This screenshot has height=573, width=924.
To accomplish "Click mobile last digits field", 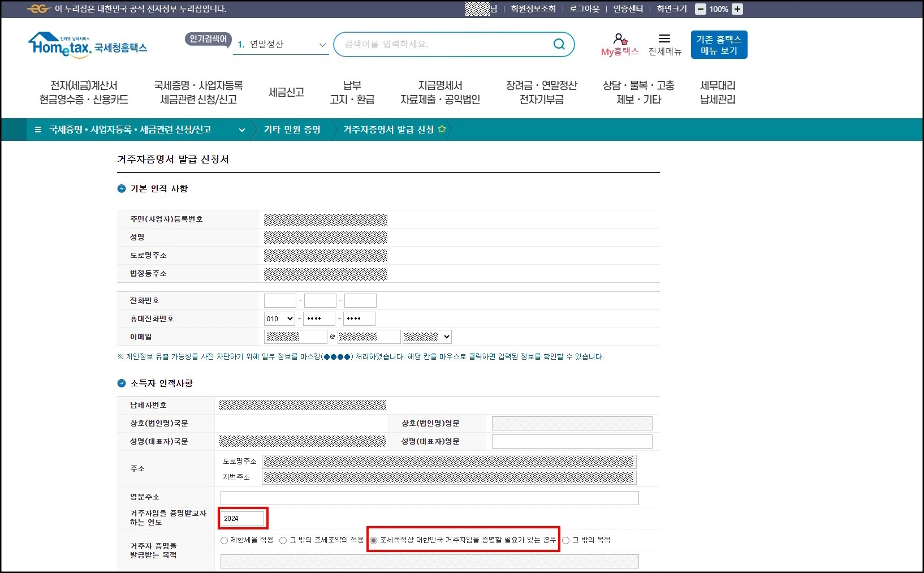I will [360, 318].
